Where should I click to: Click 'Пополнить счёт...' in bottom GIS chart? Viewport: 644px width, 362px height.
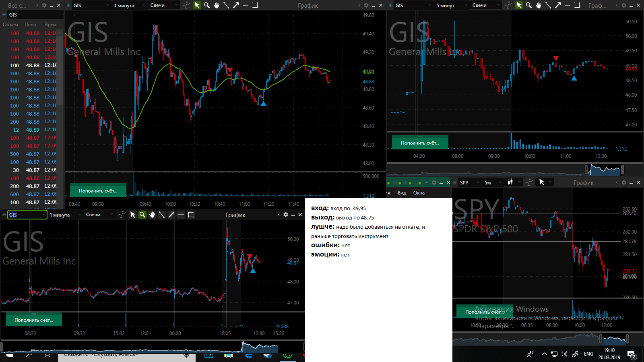[34, 320]
